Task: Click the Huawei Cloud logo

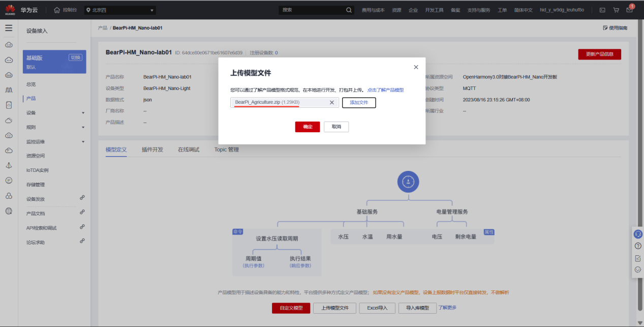Action: pos(10,10)
